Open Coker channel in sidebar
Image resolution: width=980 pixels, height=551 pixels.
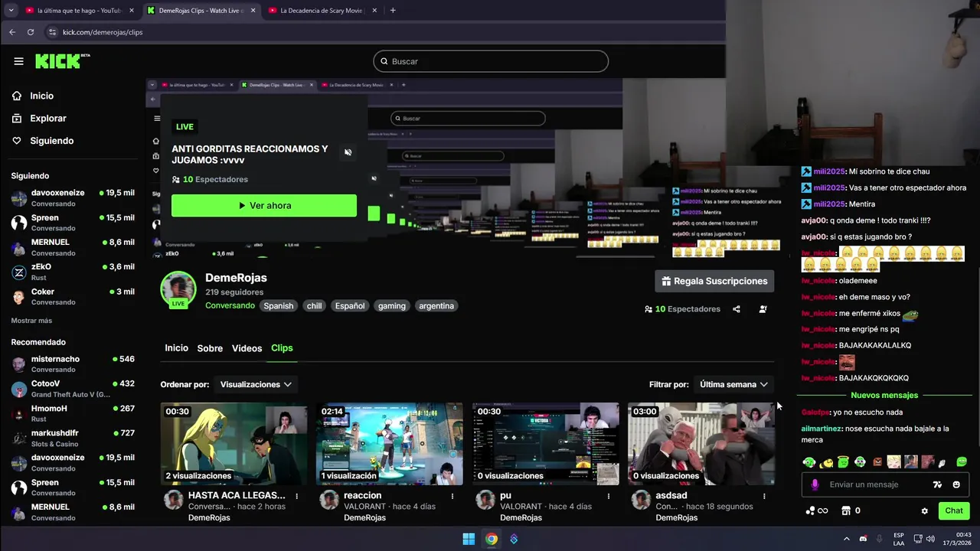tap(73, 296)
